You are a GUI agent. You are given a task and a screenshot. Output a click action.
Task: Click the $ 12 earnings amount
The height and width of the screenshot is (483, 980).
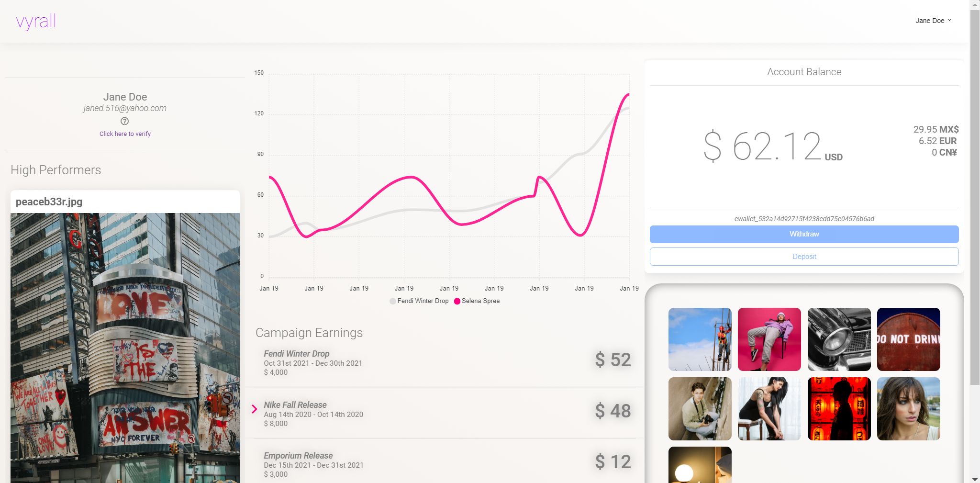tap(613, 462)
